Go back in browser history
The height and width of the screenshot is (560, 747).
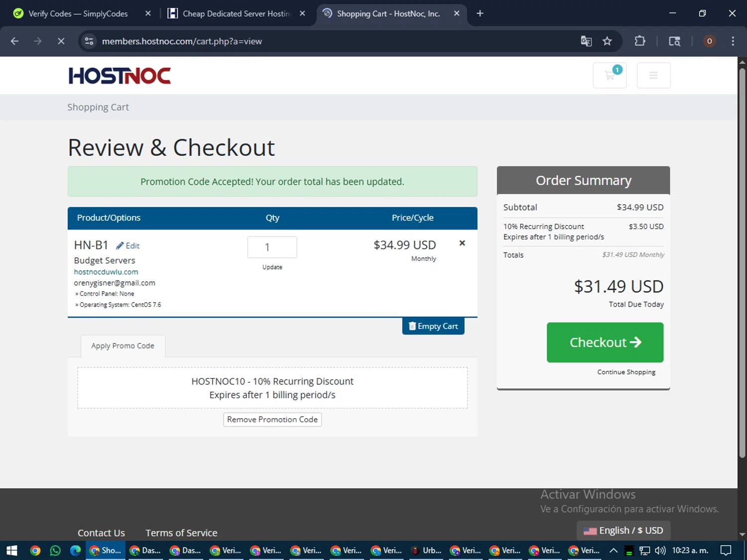point(14,41)
